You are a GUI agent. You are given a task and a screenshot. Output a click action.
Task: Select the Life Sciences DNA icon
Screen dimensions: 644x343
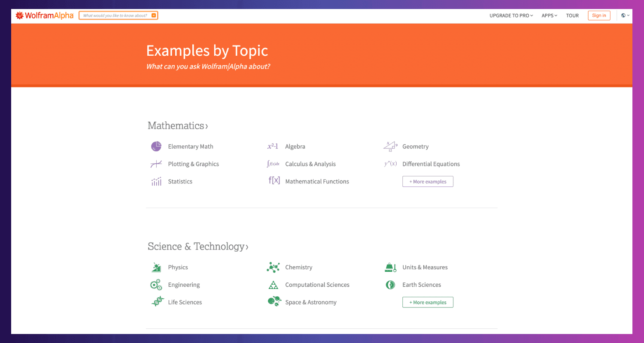(x=157, y=302)
